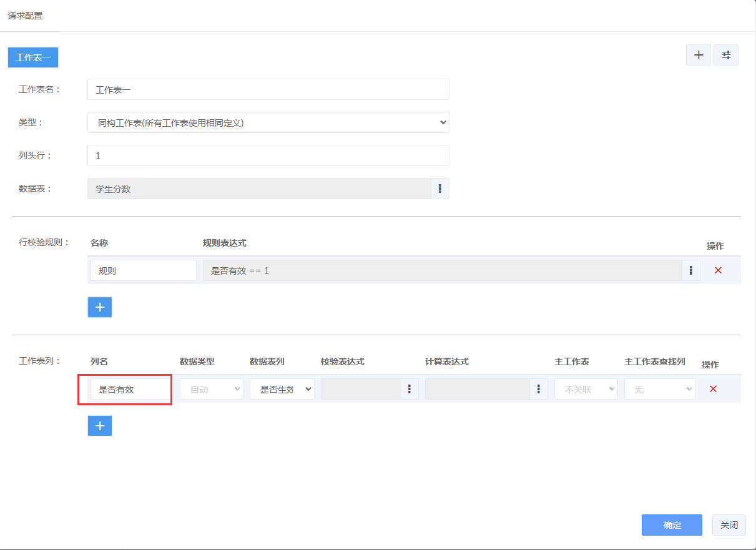Add a new worksheet column row

[100, 426]
